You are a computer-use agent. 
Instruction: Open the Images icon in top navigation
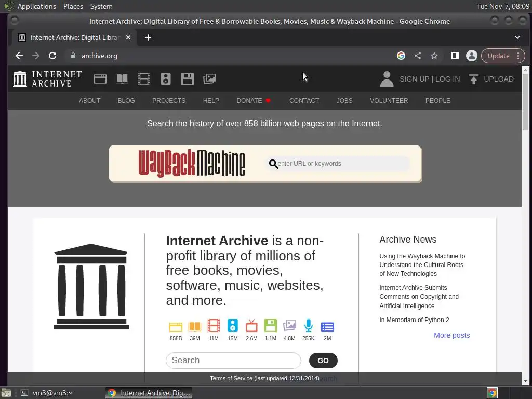tap(209, 79)
